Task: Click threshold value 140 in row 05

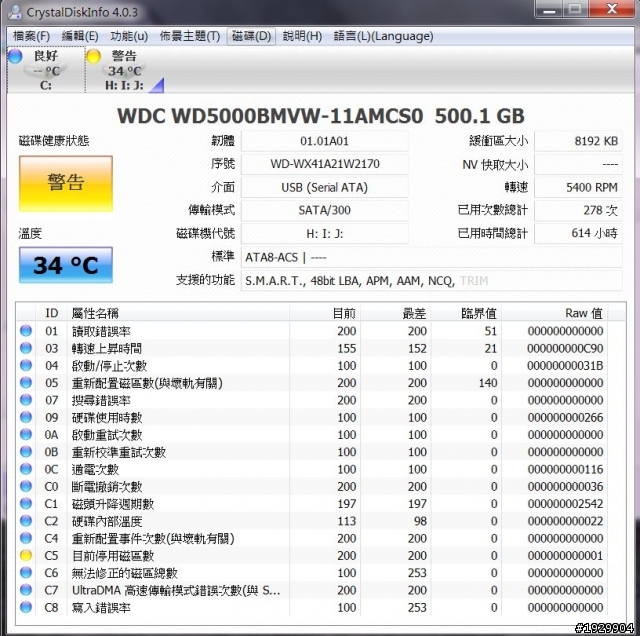Action: (x=488, y=383)
